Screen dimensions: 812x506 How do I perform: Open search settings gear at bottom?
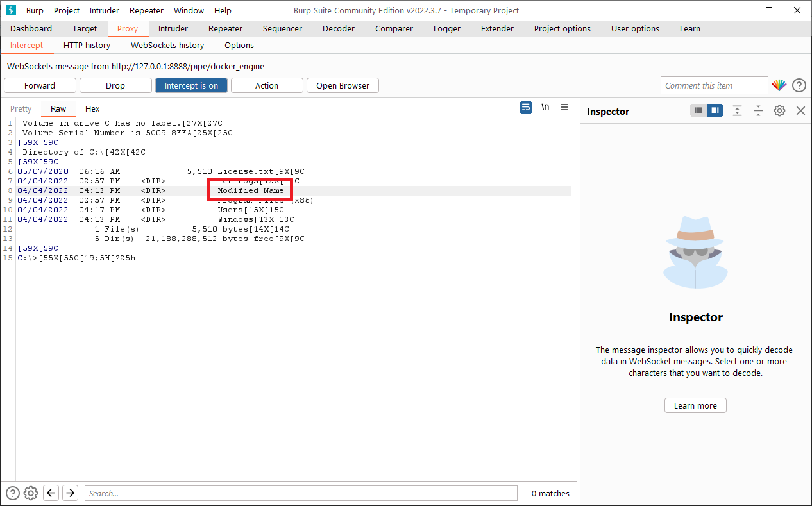click(x=31, y=493)
